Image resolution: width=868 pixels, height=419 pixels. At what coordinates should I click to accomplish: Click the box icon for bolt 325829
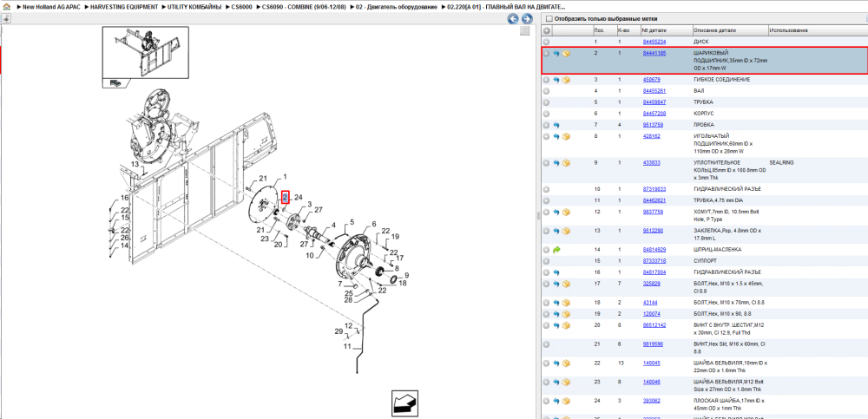tap(566, 284)
